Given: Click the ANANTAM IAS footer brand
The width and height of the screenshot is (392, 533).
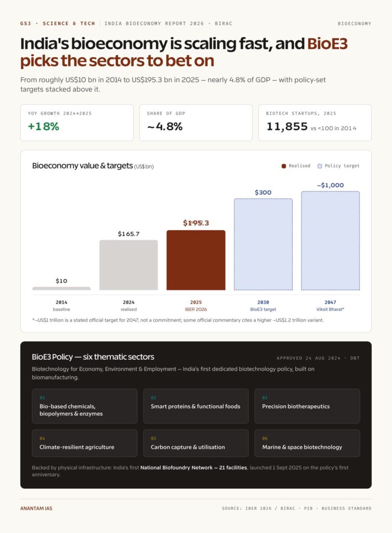Looking at the screenshot, I should tap(36, 508).
